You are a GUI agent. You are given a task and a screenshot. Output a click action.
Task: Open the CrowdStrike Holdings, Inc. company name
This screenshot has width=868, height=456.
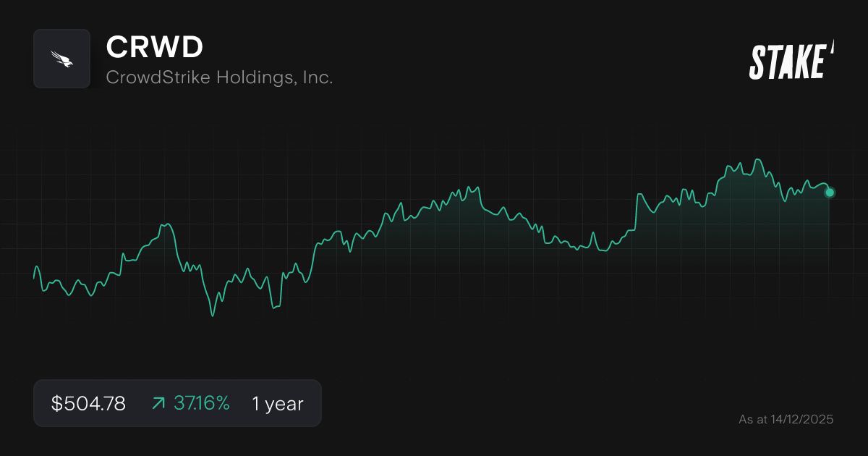click(x=219, y=77)
